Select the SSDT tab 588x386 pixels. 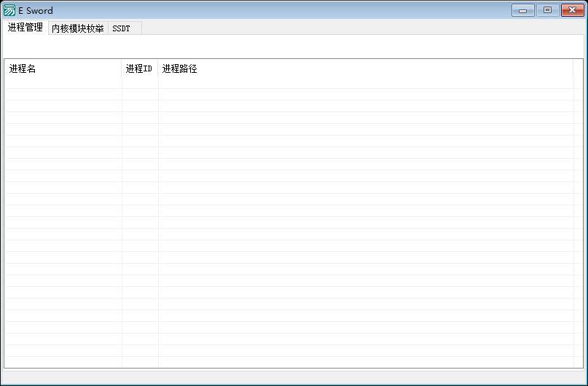pyautogui.click(x=121, y=28)
